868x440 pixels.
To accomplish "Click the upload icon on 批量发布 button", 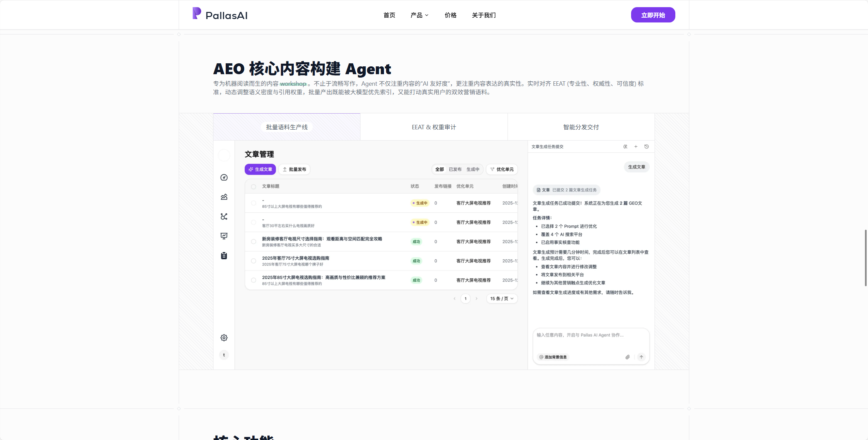I will (x=285, y=169).
